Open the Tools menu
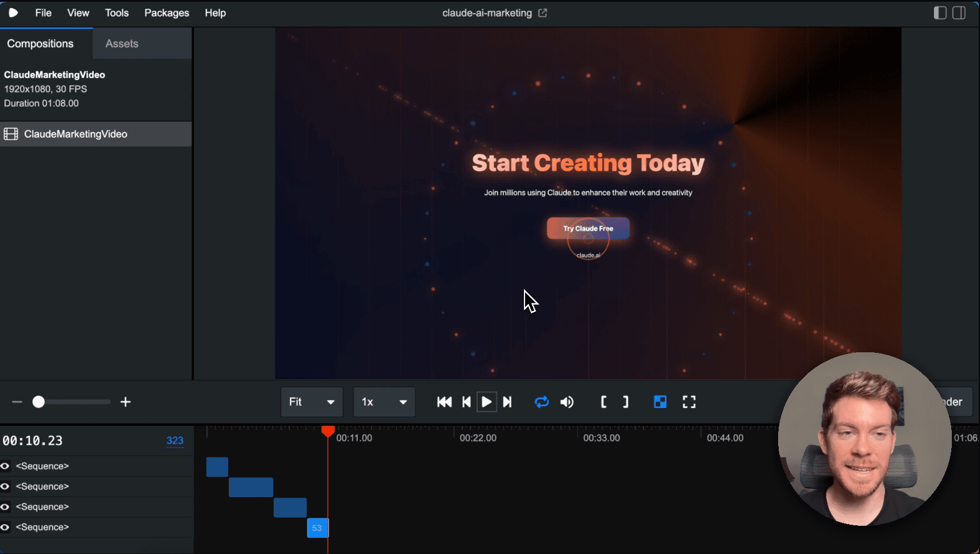This screenshot has width=980, height=554. click(x=117, y=13)
